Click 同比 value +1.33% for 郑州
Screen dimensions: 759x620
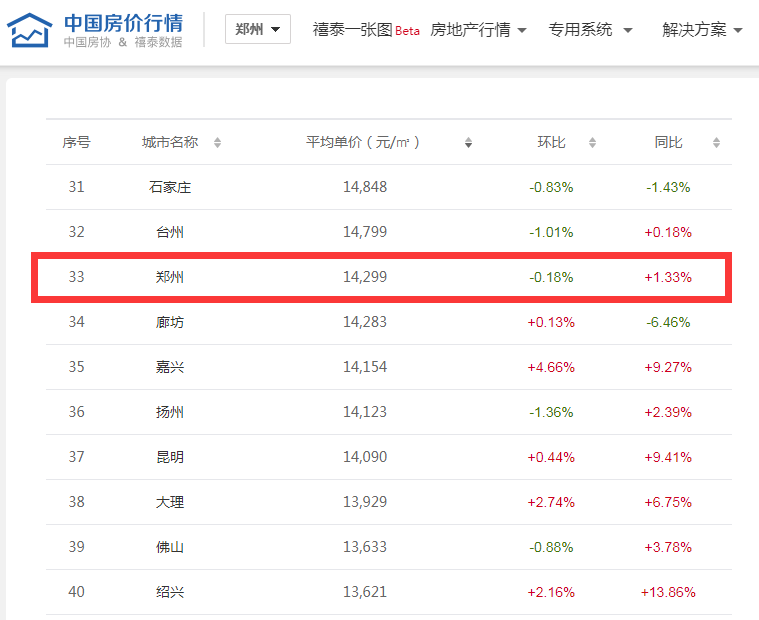(668, 277)
